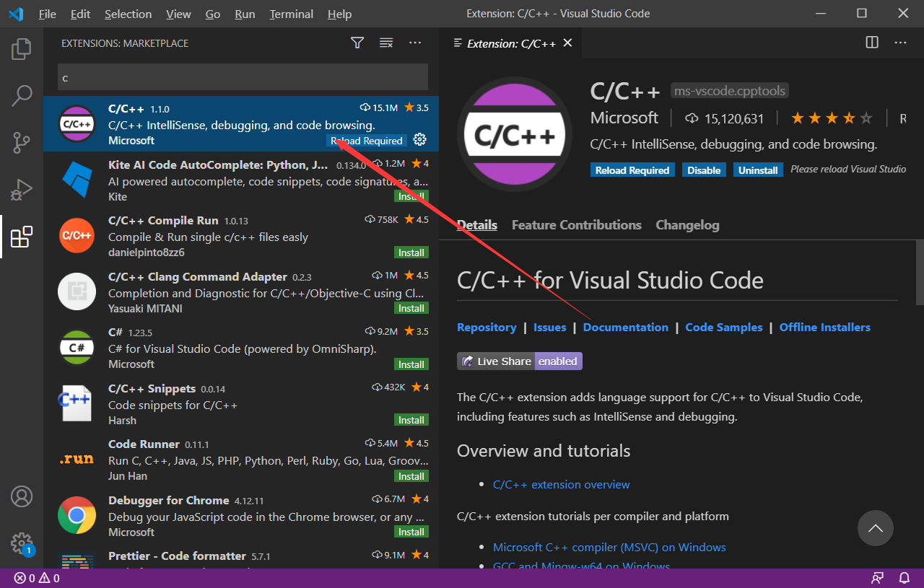Clear extension search results icon
Image resolution: width=924 pixels, height=588 pixels.
coord(386,43)
